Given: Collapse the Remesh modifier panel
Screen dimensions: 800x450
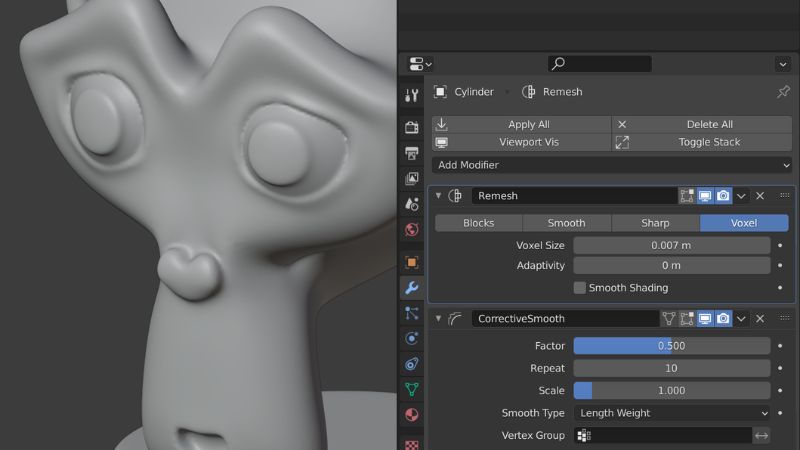Looking at the screenshot, I should 438,195.
